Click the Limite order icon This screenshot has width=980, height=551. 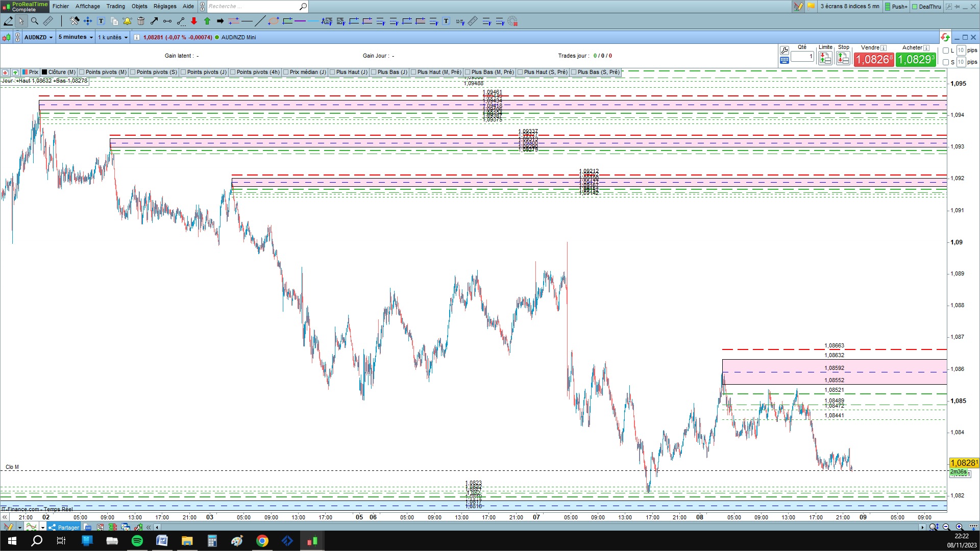(825, 59)
